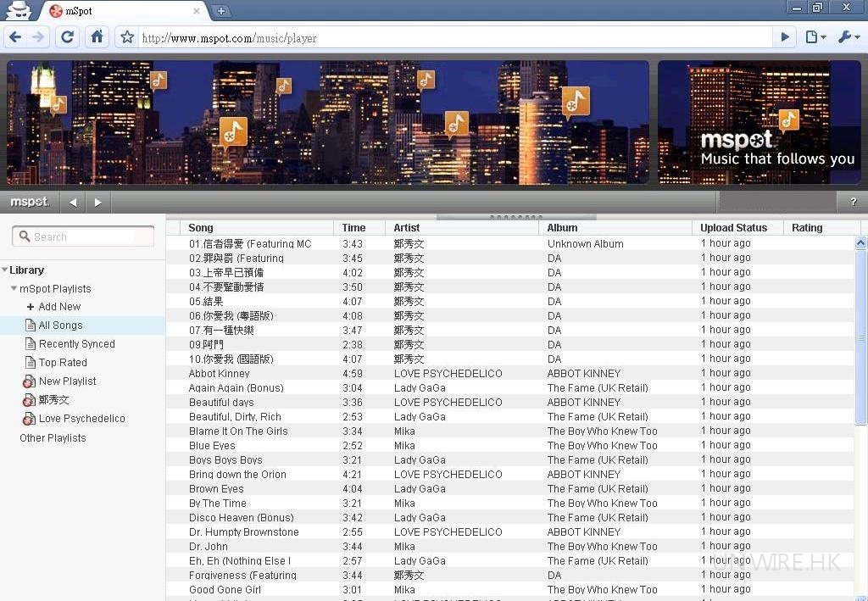Click the browser reload icon

click(68, 37)
